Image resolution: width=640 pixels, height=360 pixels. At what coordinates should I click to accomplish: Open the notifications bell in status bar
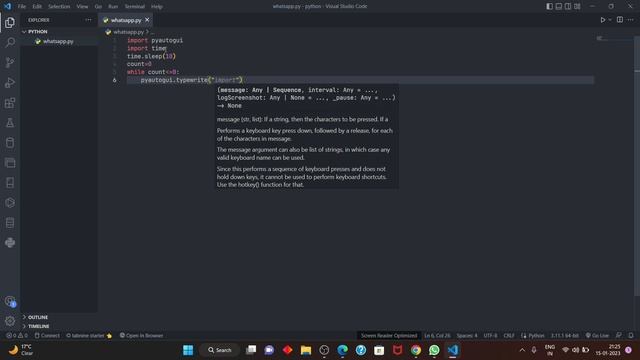tap(631, 336)
